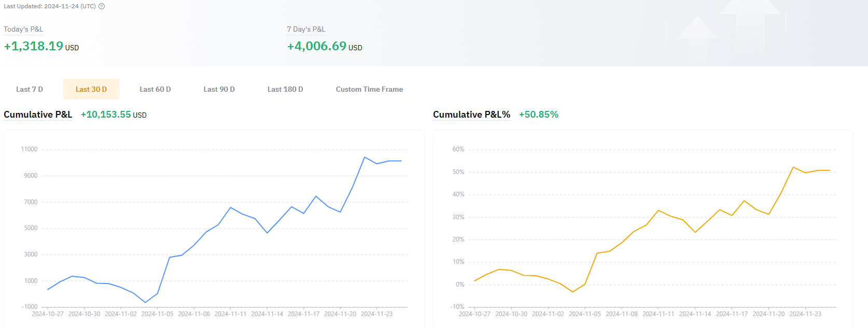Screen dimensions: 868x327
Task: Click the +50.85% cumulative percentage value
Action: click(539, 115)
